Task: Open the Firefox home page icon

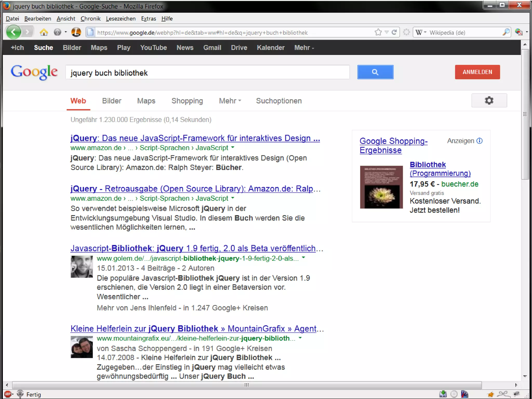Action: pyautogui.click(x=44, y=32)
